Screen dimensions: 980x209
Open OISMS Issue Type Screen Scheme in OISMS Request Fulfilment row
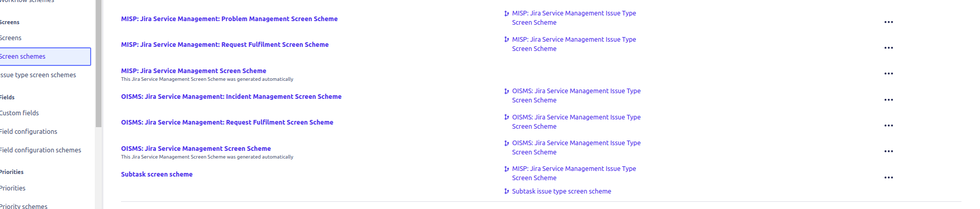576,121
